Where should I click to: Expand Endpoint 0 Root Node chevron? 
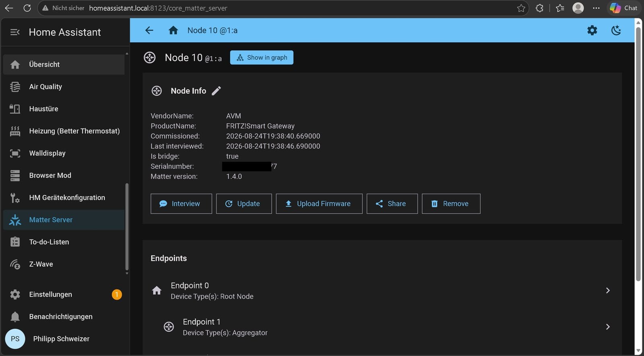pos(608,290)
